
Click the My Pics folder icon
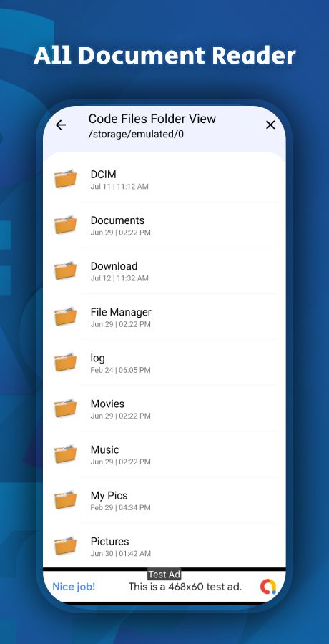[65, 500]
